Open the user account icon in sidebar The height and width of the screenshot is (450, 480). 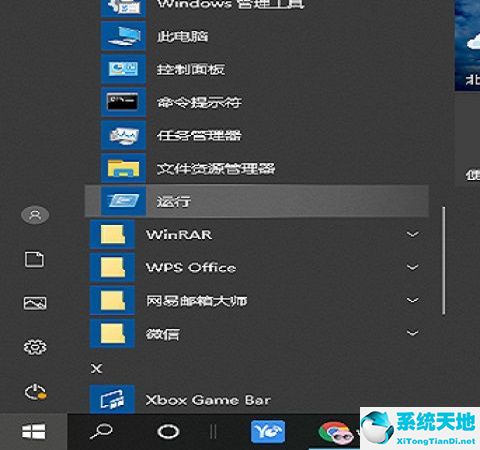35,215
